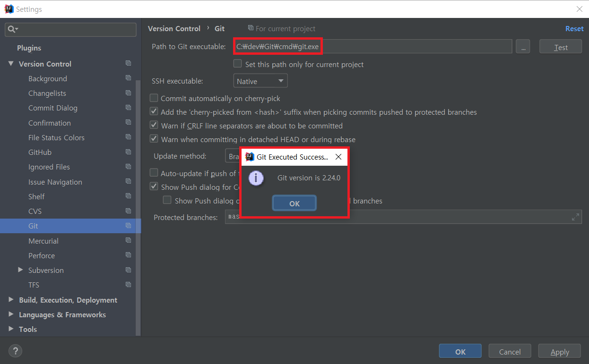The height and width of the screenshot is (364, 589).
Task: Click project-level icon beside Version Control
Action: (128, 63)
